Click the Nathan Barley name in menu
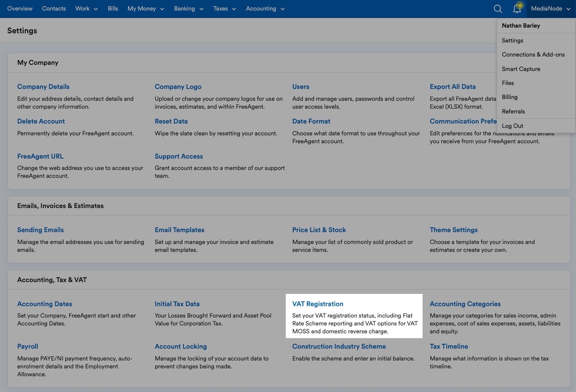 (521, 25)
